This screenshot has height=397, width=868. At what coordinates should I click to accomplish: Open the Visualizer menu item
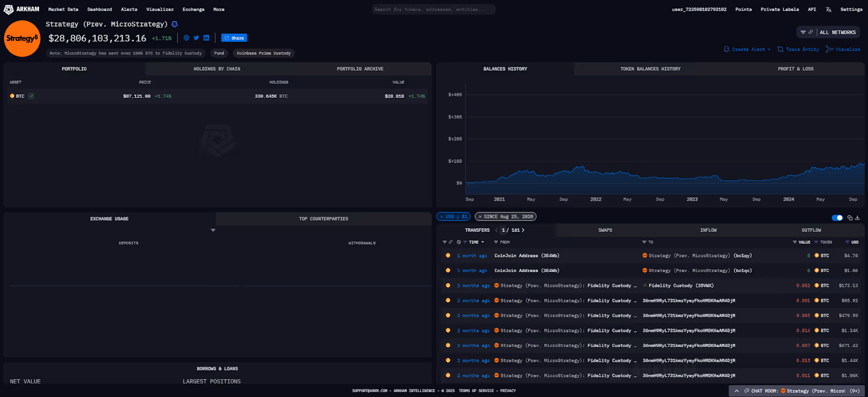tap(160, 9)
